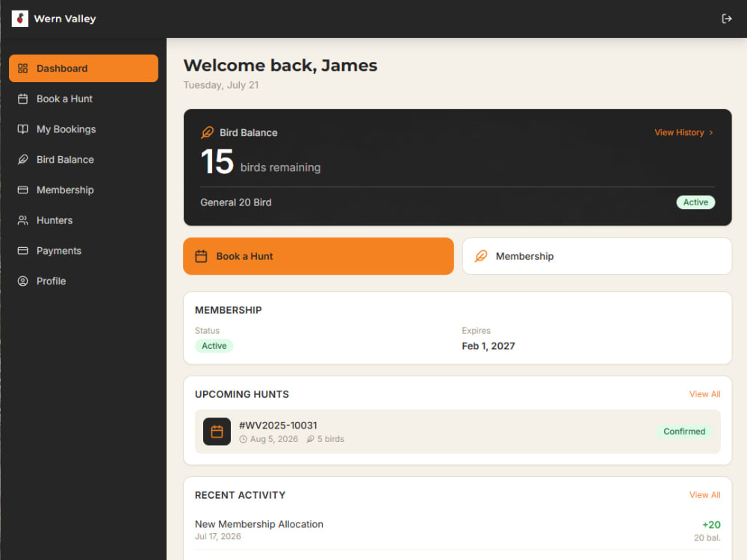Click the Wern Valley logo icon
Screen dimensions: 747x560
(x=20, y=19)
